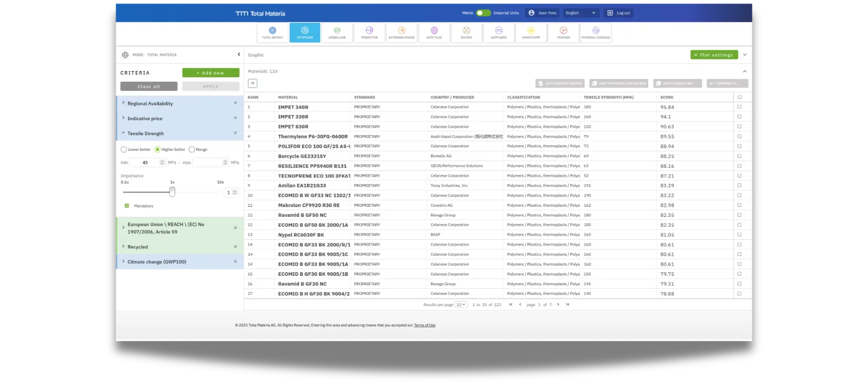Uncheck the Mandatory checkbox
The height and width of the screenshot is (385, 868).
(x=127, y=206)
